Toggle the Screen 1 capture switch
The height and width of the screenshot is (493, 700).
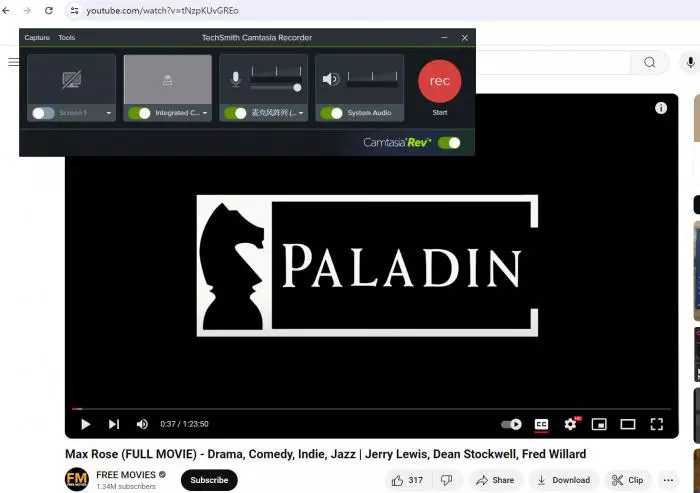coord(43,113)
